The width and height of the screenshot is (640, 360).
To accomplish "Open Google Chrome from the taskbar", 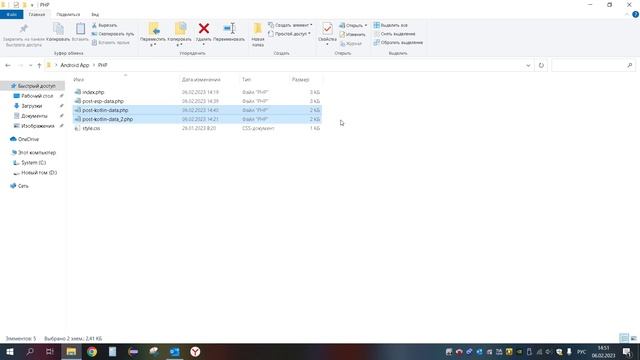I will pos(92,351).
